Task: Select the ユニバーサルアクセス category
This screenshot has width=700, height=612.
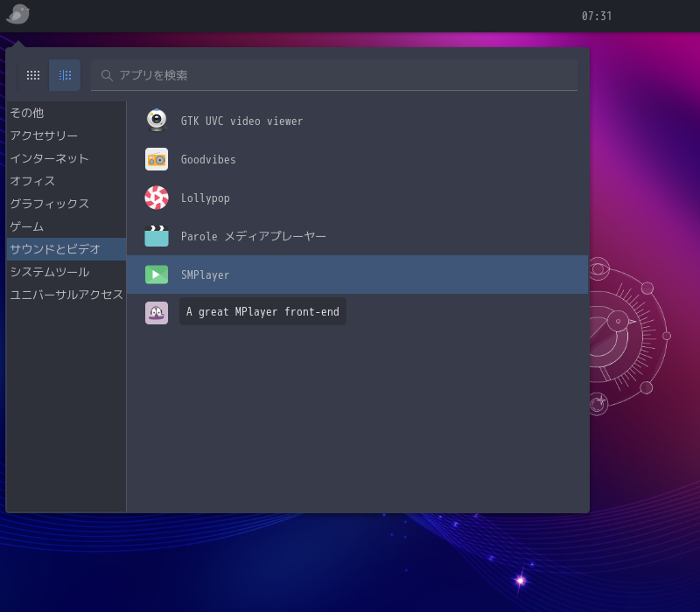Action: pyautogui.click(x=66, y=295)
